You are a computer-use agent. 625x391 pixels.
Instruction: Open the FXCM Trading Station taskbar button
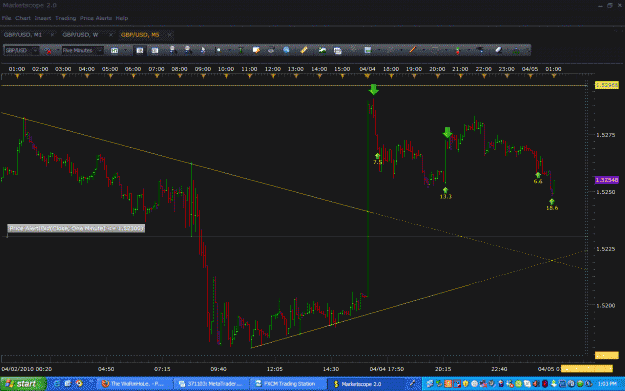(x=288, y=384)
